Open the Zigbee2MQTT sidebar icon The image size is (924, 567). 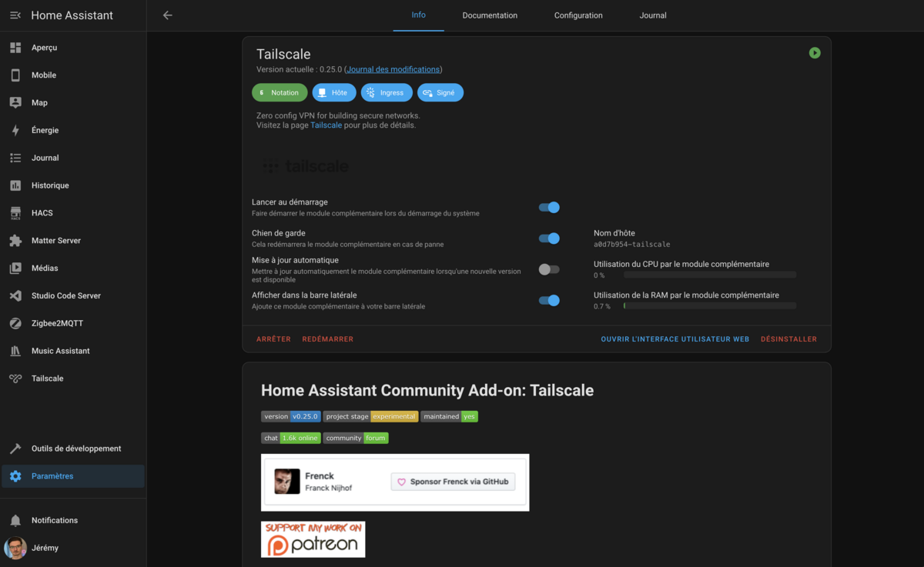pos(15,323)
